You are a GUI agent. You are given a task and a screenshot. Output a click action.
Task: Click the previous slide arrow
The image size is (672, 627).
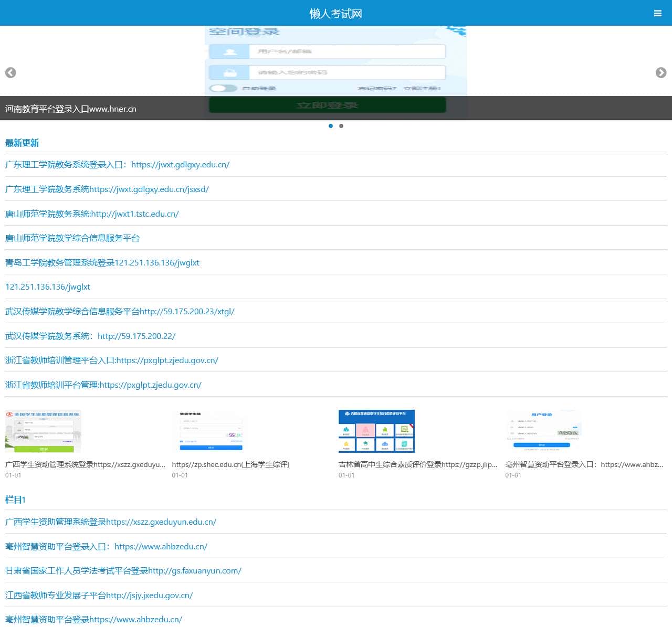coord(10,73)
